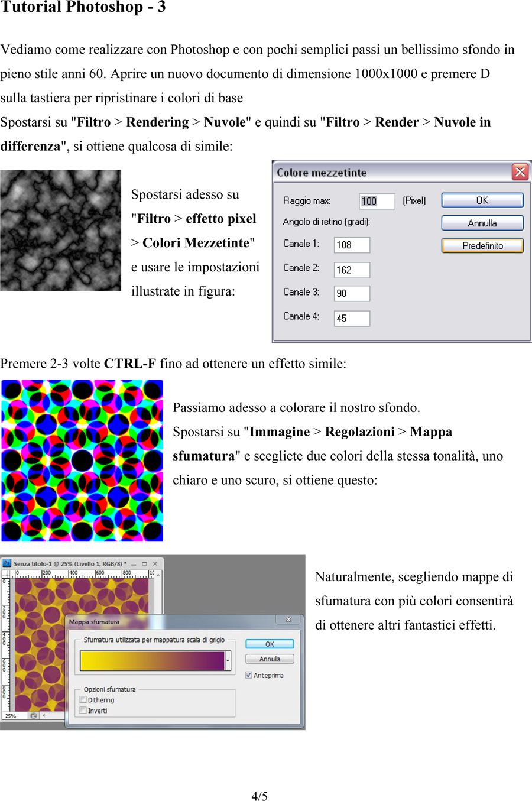Image resolution: width=532 pixels, height=801 pixels.
Task: Click the 25% zoom field in the document window
Action: point(14,716)
